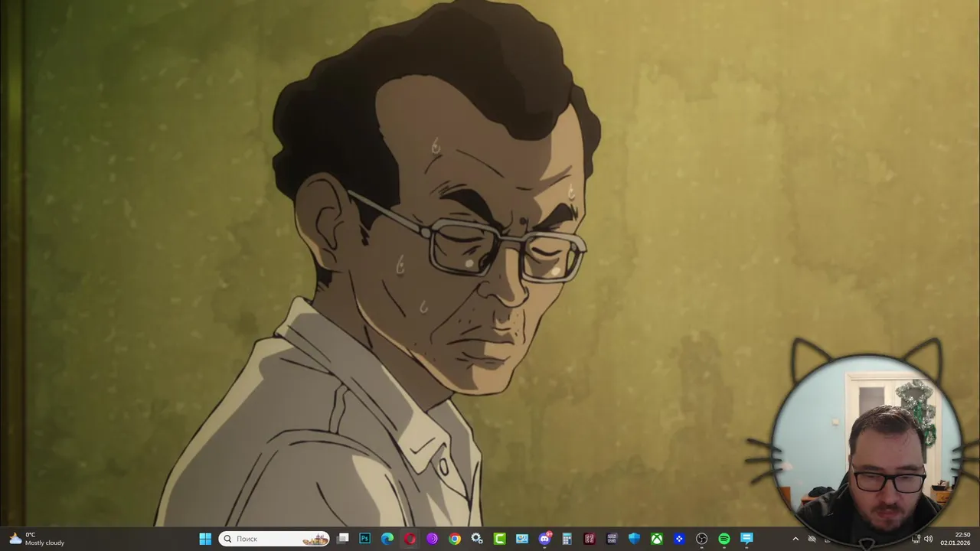Open the Windows Security shield icon
Screen dimensions: 980x551
pos(634,539)
